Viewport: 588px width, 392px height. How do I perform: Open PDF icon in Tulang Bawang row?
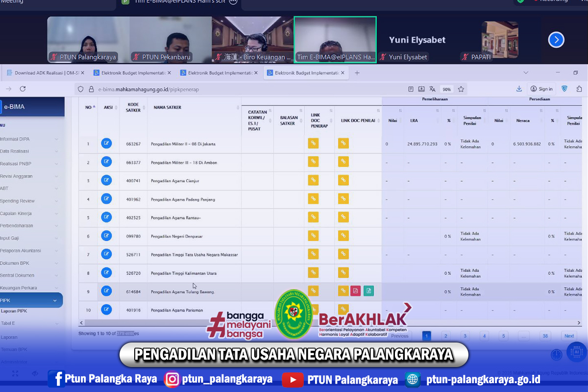[x=356, y=291]
